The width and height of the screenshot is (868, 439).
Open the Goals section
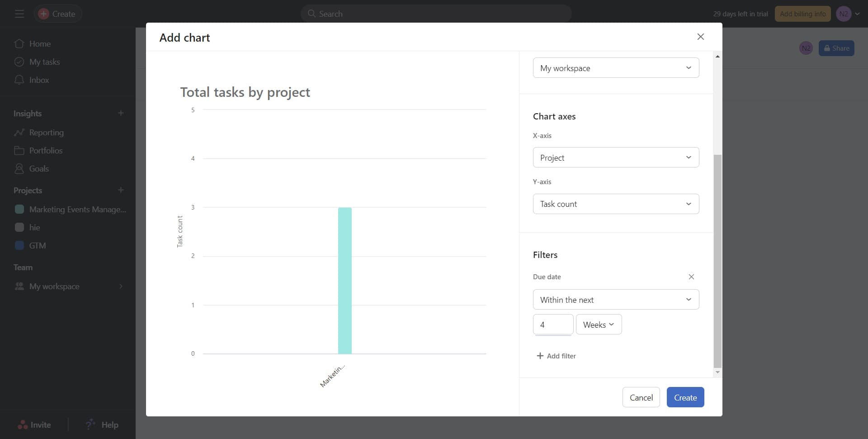click(39, 169)
